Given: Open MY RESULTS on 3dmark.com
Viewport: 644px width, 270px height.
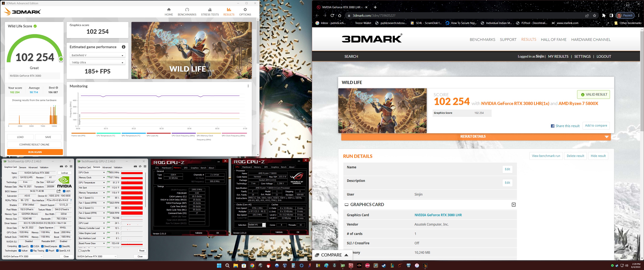Looking at the screenshot, I should click(x=558, y=56).
